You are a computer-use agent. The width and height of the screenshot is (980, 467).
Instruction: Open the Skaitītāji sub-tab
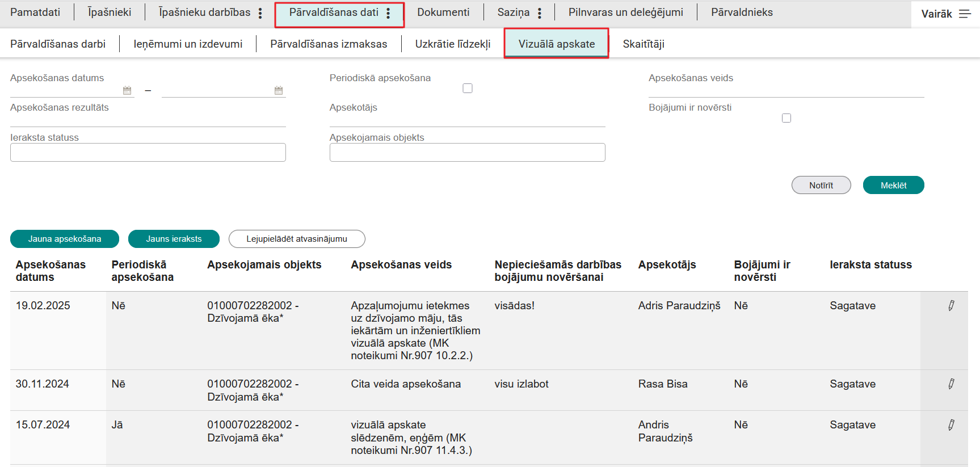[643, 44]
